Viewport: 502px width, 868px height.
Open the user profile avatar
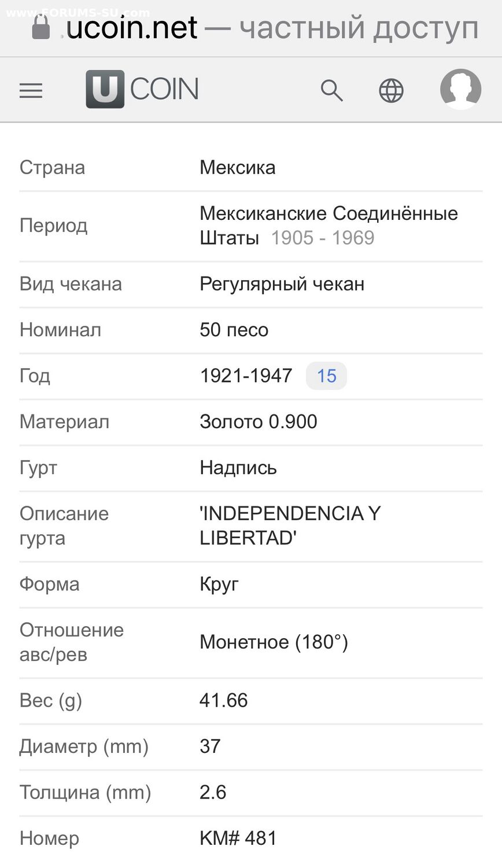point(460,89)
